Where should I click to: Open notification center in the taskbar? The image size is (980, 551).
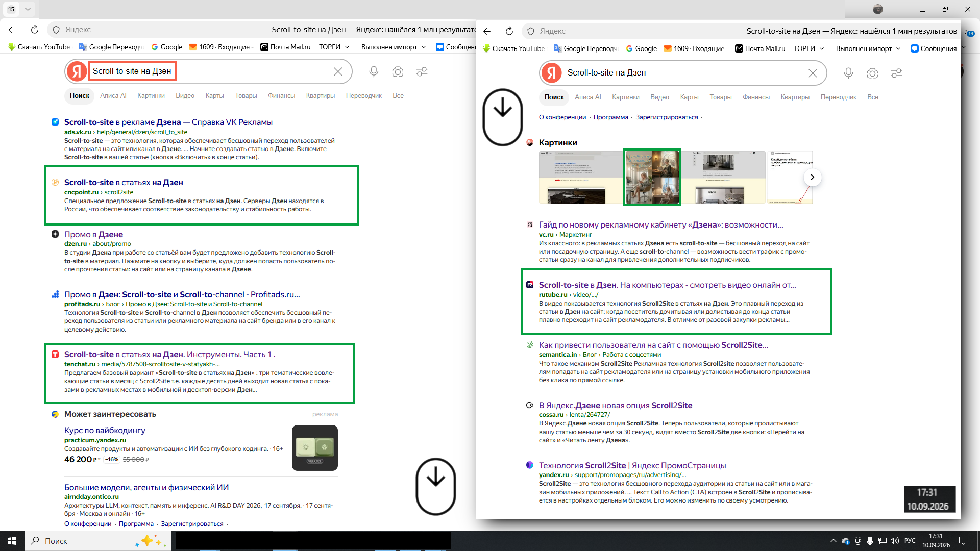(x=963, y=541)
